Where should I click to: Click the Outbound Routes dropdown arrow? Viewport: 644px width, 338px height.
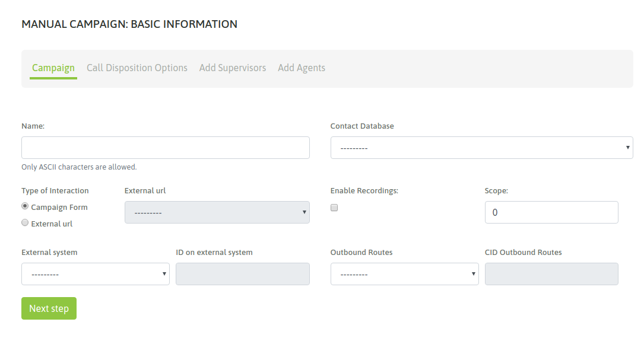[473, 274]
